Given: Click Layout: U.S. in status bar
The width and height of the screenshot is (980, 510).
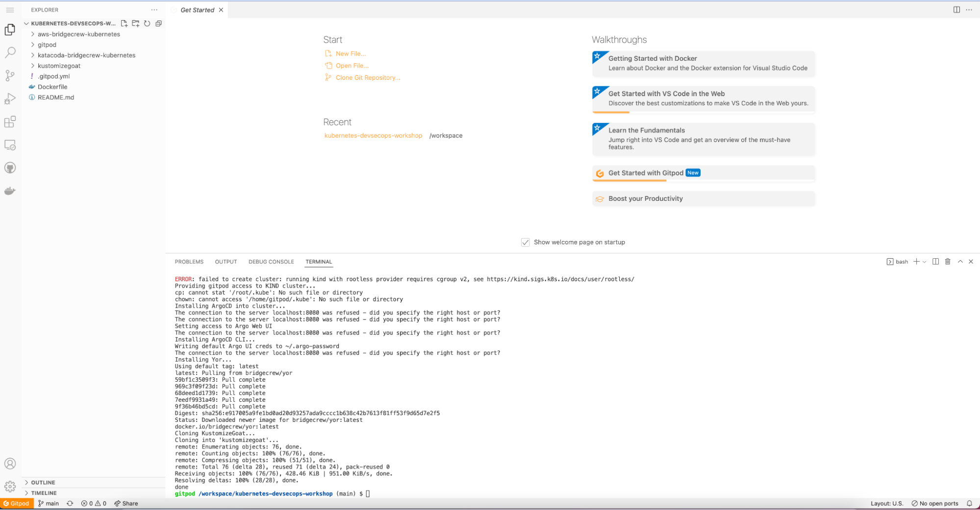Looking at the screenshot, I should (887, 504).
